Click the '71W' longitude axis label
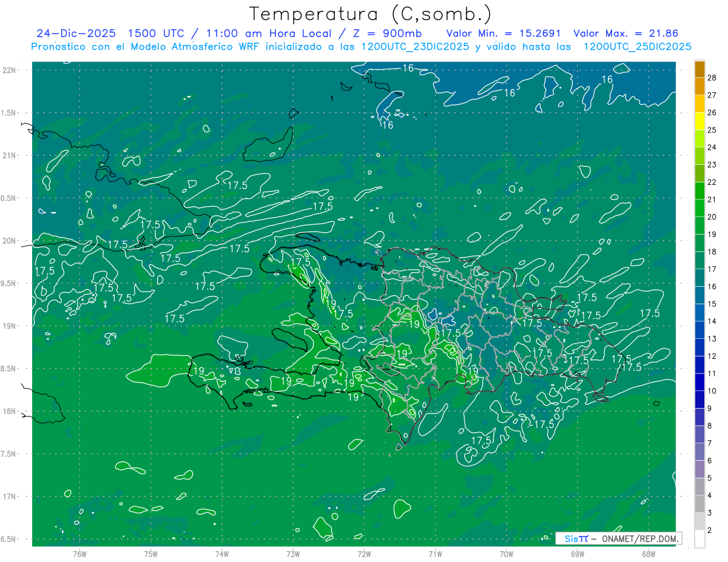 tap(435, 554)
